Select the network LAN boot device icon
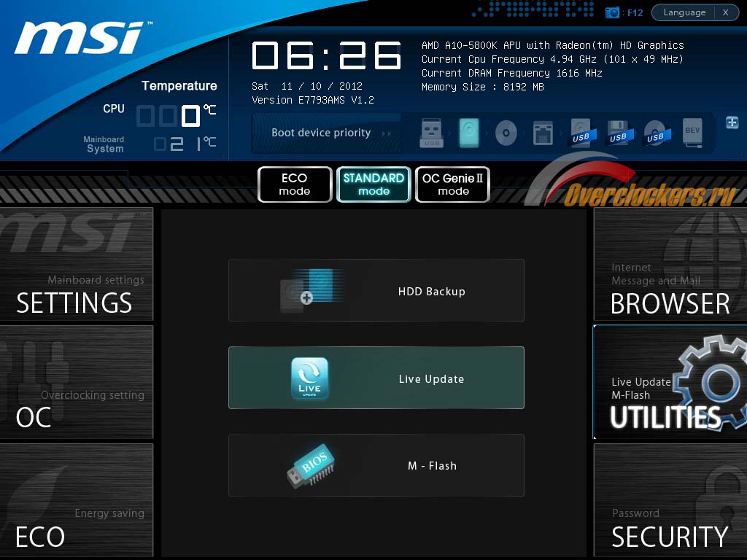 pyautogui.click(x=543, y=133)
